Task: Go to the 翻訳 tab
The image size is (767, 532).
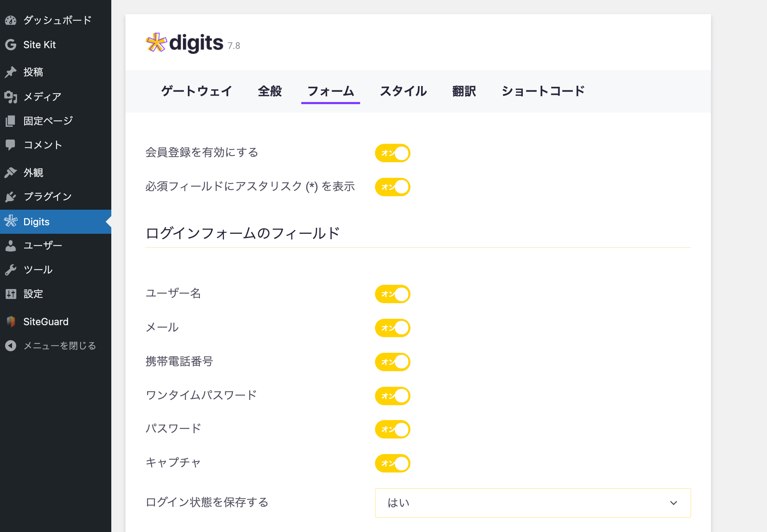Action: click(x=464, y=91)
